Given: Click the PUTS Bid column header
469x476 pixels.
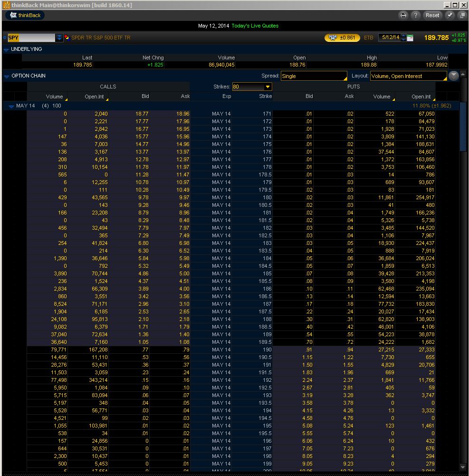Looking at the screenshot, I should tap(309, 96).
